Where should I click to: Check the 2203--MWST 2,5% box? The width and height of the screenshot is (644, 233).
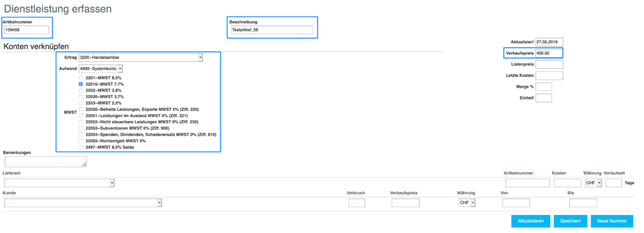(81, 103)
